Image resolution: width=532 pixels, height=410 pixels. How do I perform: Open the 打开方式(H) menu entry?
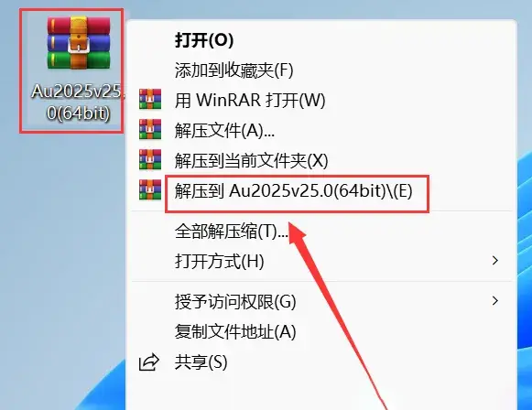click(321, 261)
